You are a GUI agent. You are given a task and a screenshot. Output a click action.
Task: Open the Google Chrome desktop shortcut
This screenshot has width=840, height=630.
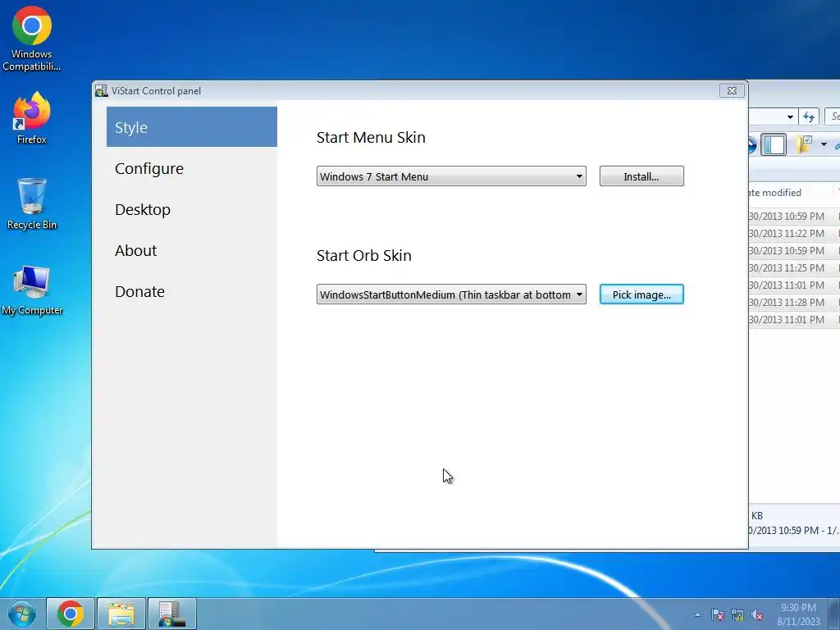[x=32, y=39]
